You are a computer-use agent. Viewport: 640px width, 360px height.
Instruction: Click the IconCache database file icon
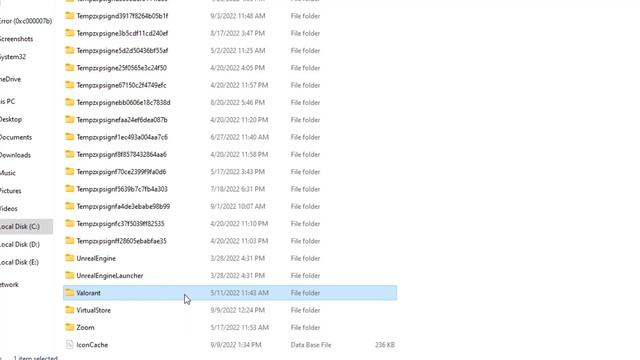[70, 344]
